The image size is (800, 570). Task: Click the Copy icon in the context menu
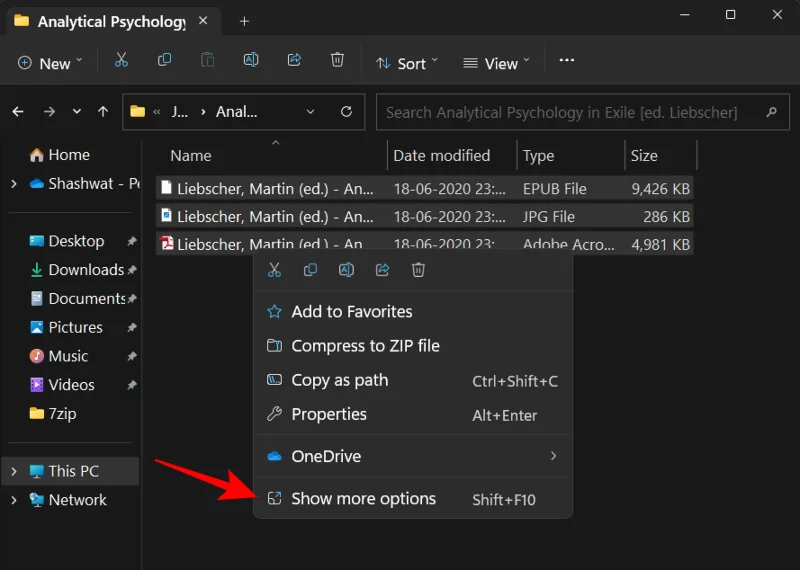point(310,270)
